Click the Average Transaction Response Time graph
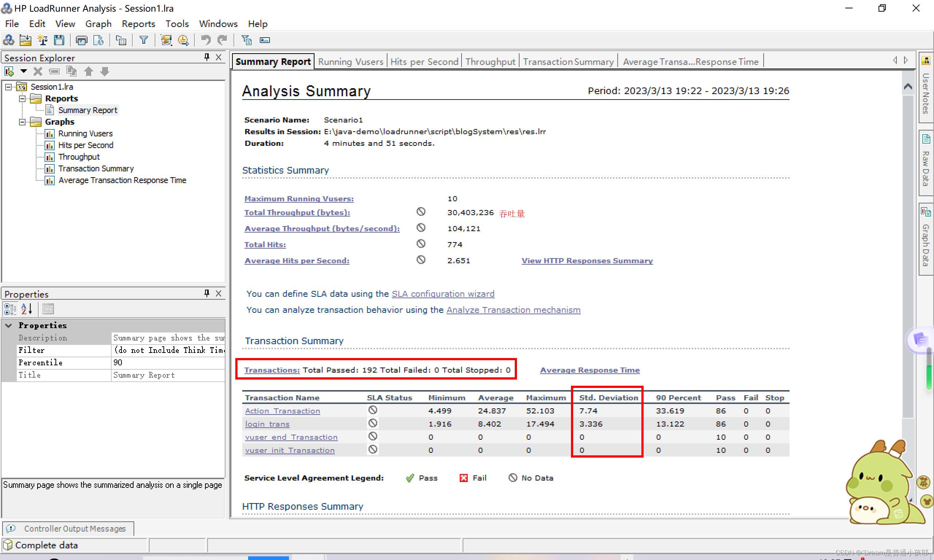934x560 pixels. [122, 180]
